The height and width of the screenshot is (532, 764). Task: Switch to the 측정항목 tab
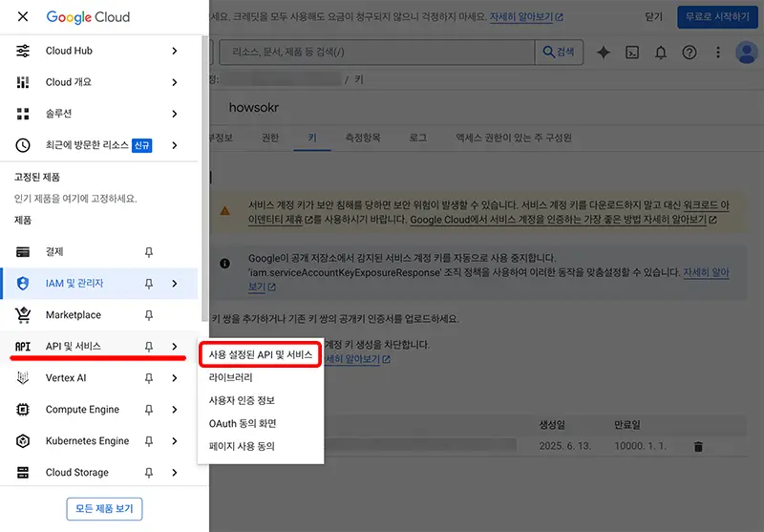363,138
